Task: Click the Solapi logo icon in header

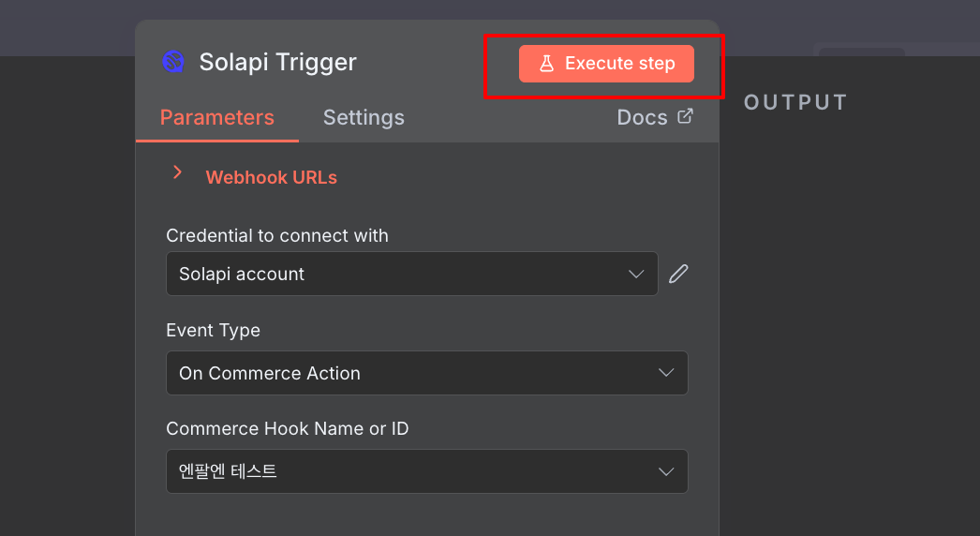Action: (x=173, y=62)
